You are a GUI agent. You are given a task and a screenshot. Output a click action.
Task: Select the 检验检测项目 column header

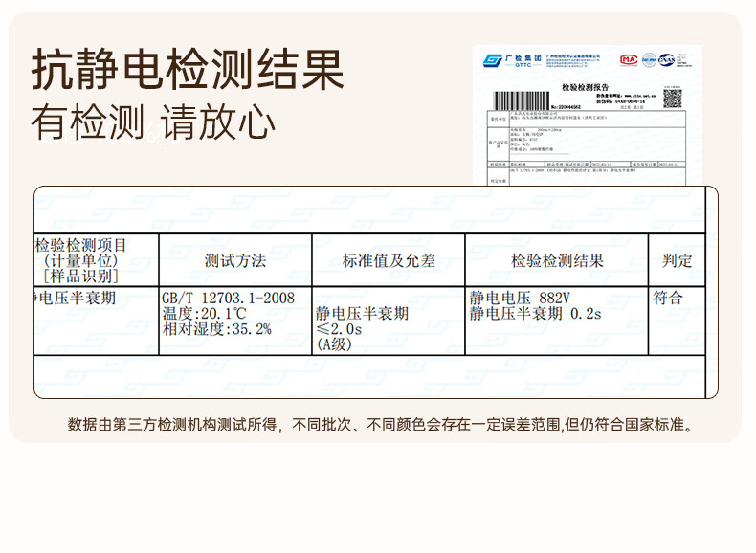(80, 245)
